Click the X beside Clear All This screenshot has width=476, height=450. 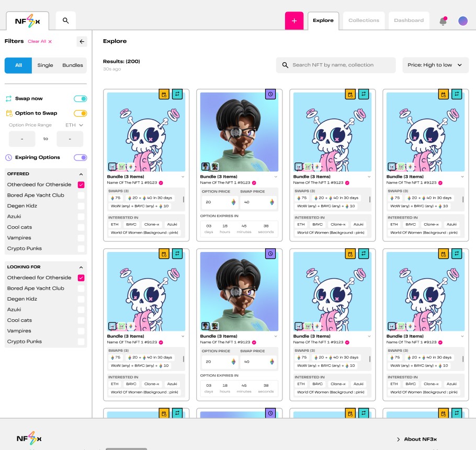pyautogui.click(x=50, y=41)
